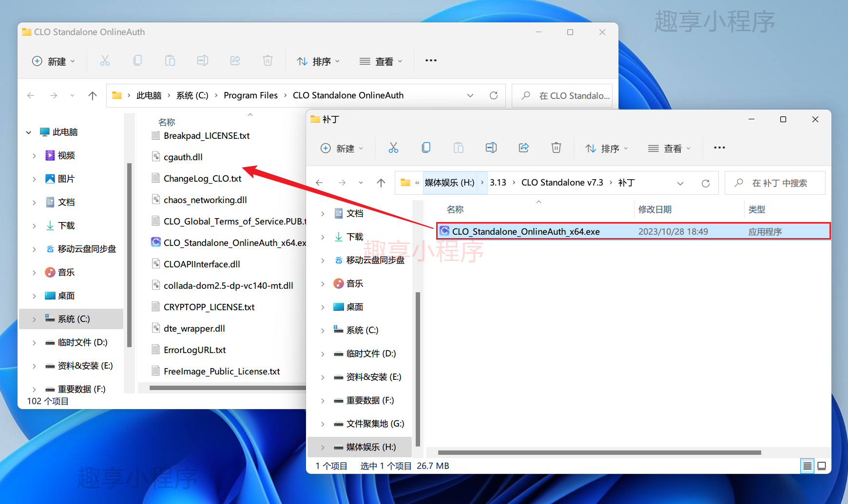
Task: Click Share icon in CLO Standalone OnlineAuth window
Action: click(x=235, y=61)
